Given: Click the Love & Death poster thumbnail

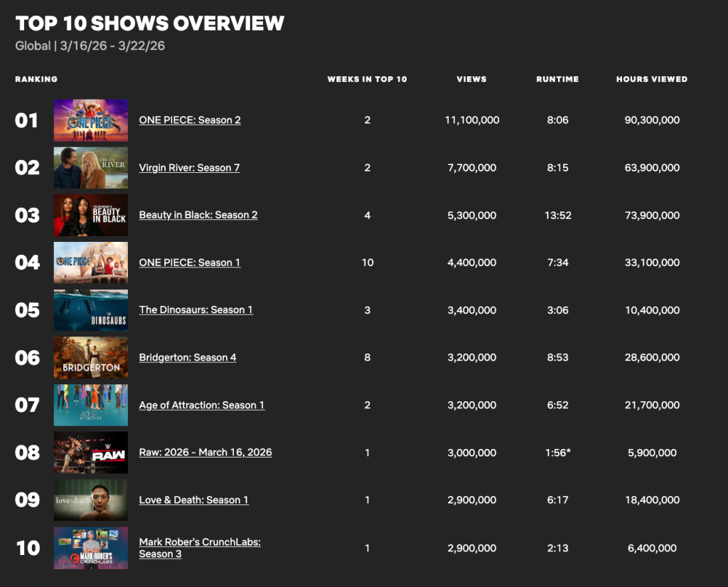Looking at the screenshot, I should [x=91, y=500].
